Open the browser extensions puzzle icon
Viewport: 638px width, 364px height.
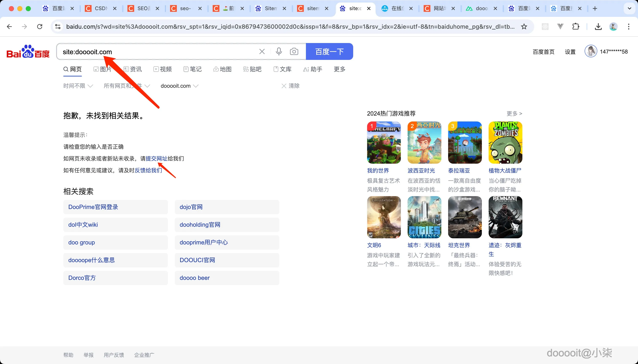pos(576,27)
